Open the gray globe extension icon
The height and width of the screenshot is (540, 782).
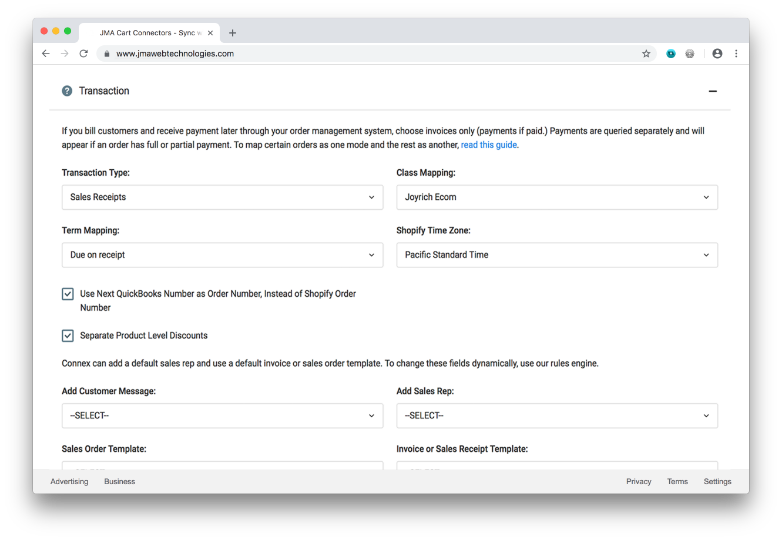point(690,53)
